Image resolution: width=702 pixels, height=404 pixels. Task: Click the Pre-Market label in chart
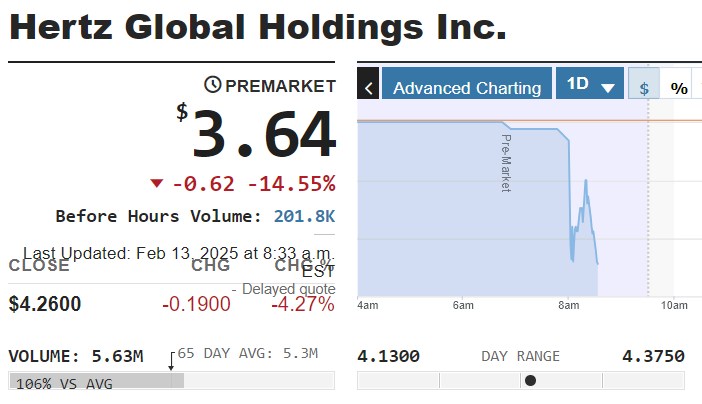(x=505, y=162)
